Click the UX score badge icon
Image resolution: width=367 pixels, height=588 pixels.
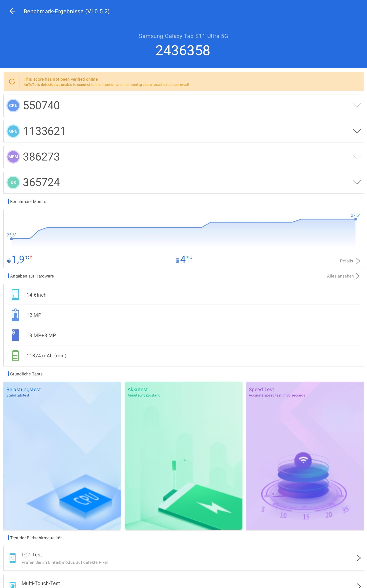pyautogui.click(x=13, y=182)
